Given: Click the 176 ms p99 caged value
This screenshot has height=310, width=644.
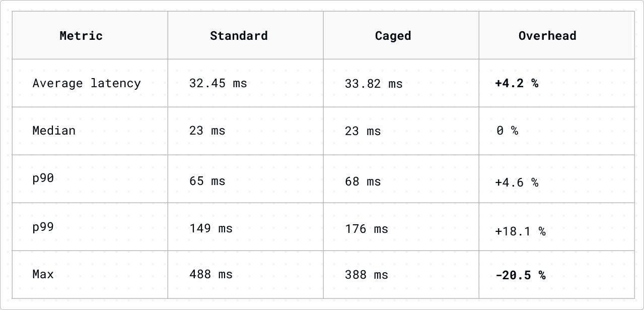Looking at the screenshot, I should pos(367,229).
